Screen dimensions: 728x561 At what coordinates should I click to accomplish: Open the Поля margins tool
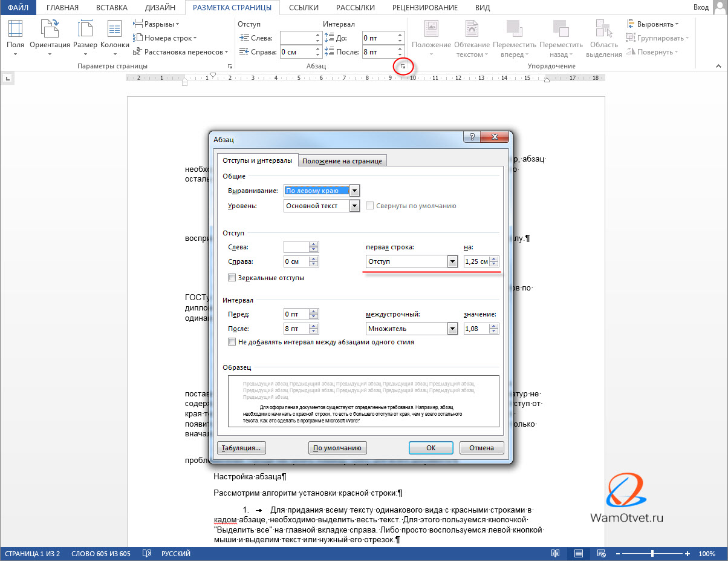click(x=15, y=35)
